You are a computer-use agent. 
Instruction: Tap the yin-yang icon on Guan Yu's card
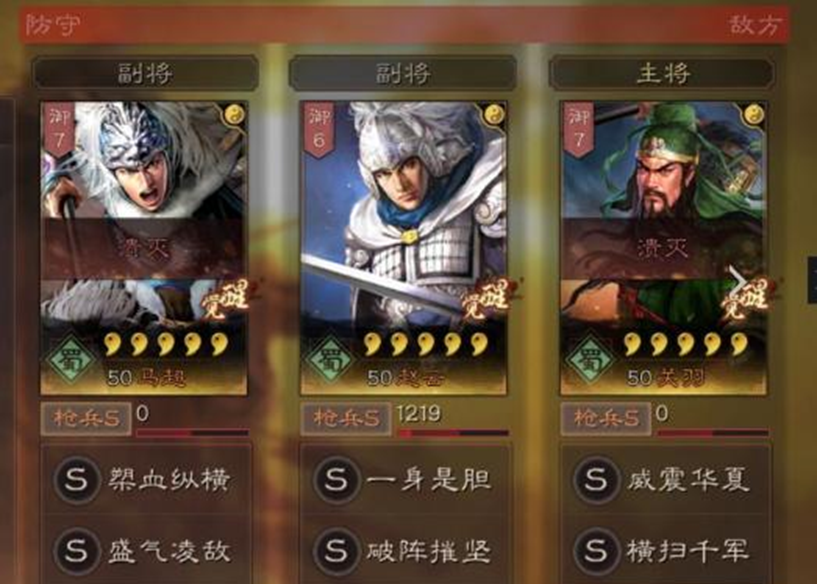[x=753, y=114]
